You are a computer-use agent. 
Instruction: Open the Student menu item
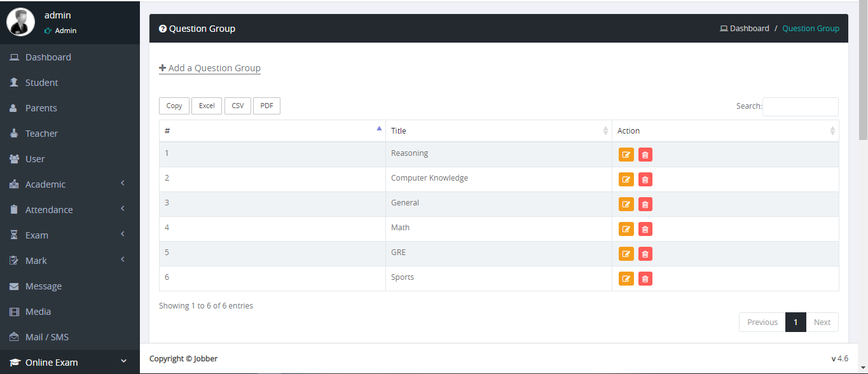(41, 83)
